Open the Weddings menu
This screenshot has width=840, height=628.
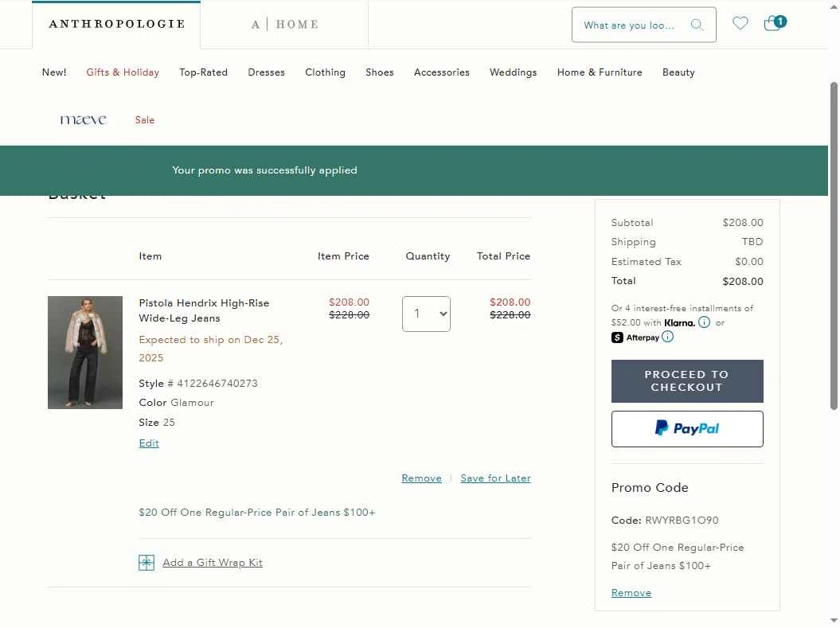(513, 72)
